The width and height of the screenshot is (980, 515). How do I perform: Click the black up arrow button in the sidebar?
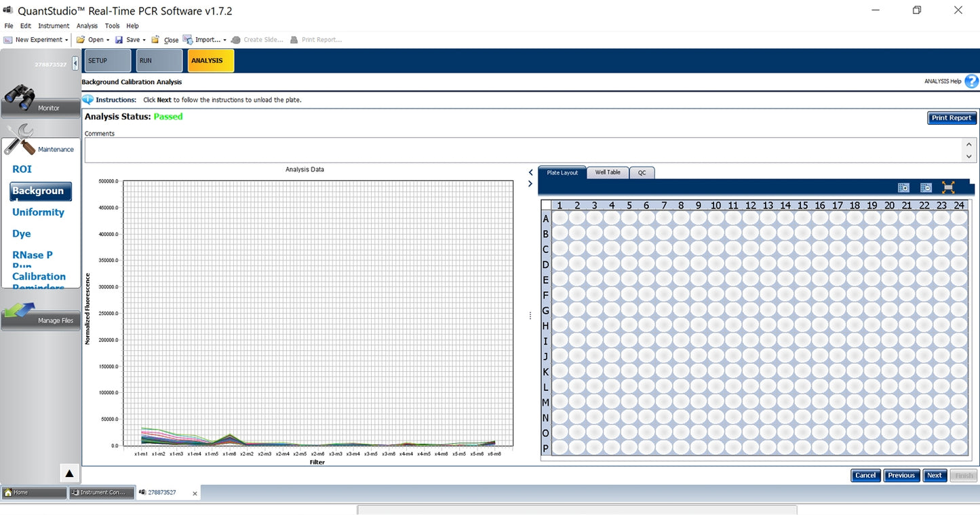coord(69,473)
